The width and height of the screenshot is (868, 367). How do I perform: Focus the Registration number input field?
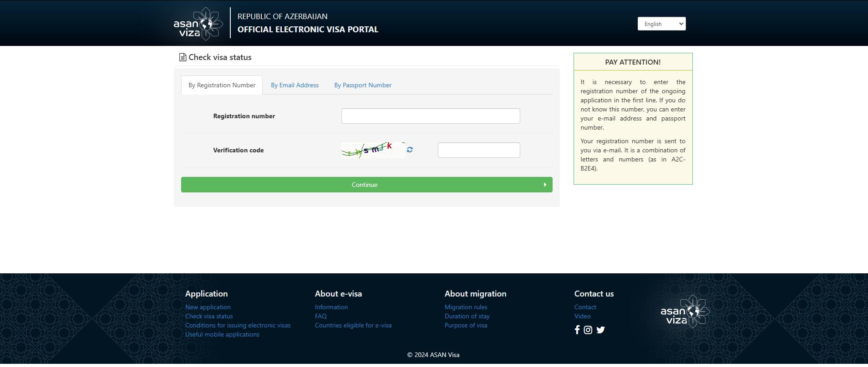[431, 116]
